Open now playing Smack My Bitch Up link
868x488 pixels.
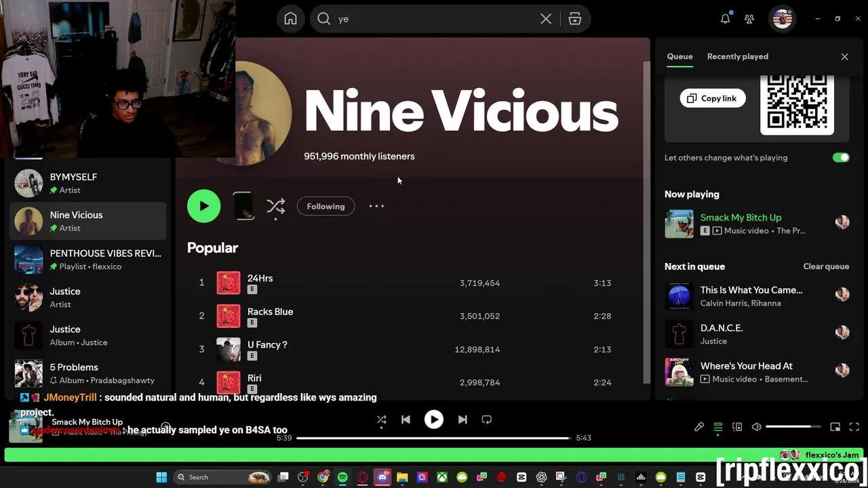[741, 218]
